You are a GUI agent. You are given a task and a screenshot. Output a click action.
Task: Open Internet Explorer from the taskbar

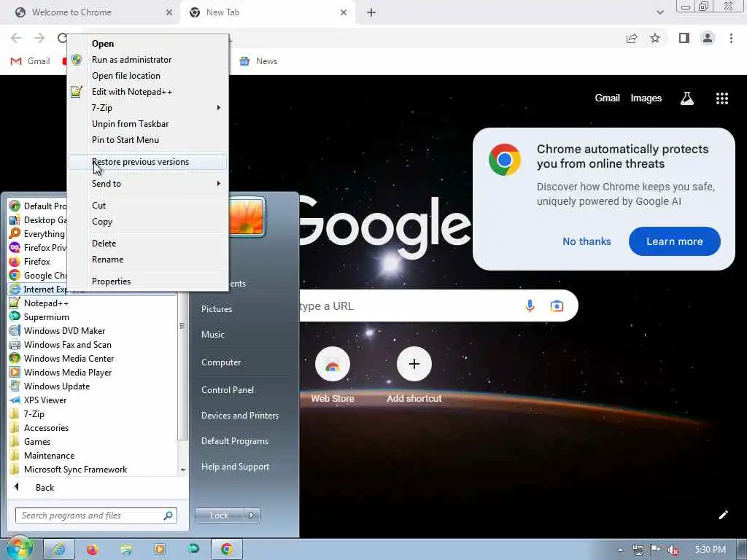pyautogui.click(x=59, y=549)
